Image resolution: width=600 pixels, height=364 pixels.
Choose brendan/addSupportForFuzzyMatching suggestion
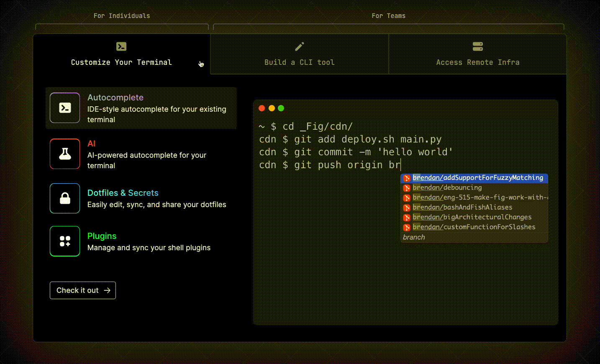click(474, 178)
